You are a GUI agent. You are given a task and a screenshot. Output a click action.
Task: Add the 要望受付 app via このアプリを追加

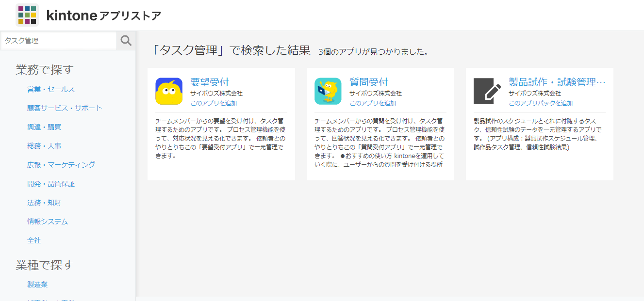(x=214, y=103)
